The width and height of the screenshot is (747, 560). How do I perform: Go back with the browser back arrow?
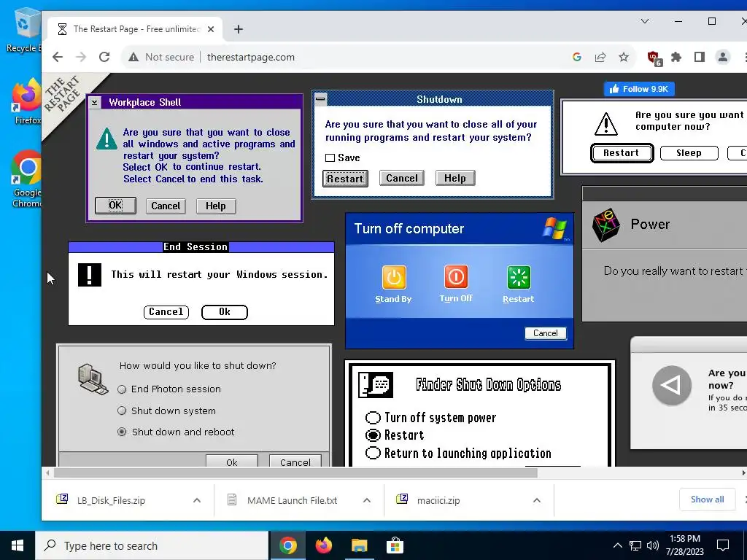click(58, 57)
